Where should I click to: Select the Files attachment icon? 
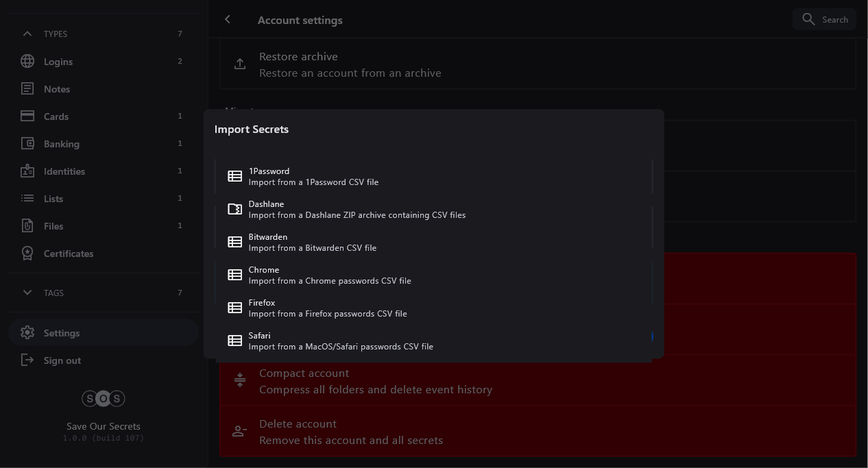coord(27,226)
